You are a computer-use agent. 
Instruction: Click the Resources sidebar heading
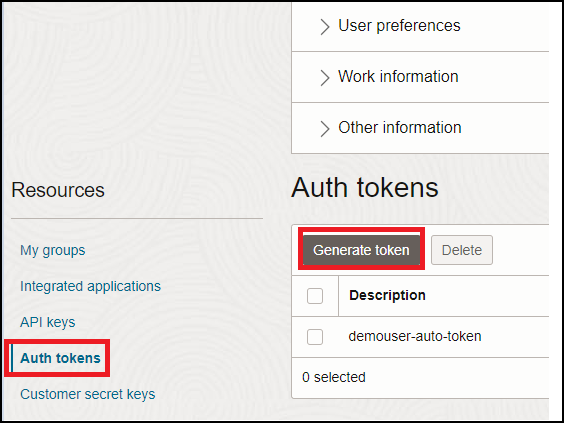pyautogui.click(x=58, y=190)
